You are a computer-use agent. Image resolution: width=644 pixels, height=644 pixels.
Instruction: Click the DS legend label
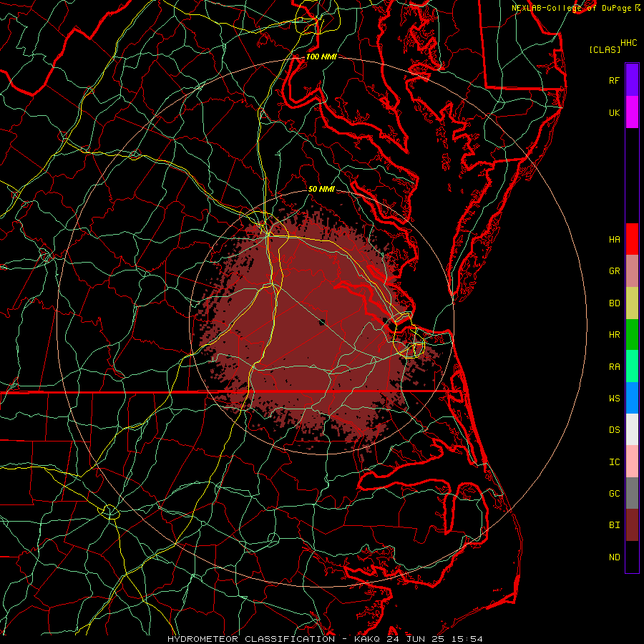(614, 429)
